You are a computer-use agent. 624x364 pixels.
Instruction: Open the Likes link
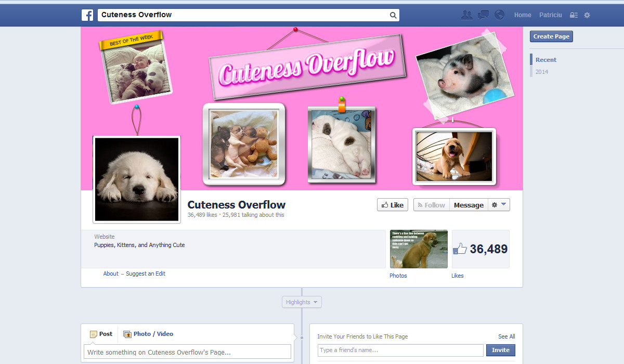[x=458, y=276]
